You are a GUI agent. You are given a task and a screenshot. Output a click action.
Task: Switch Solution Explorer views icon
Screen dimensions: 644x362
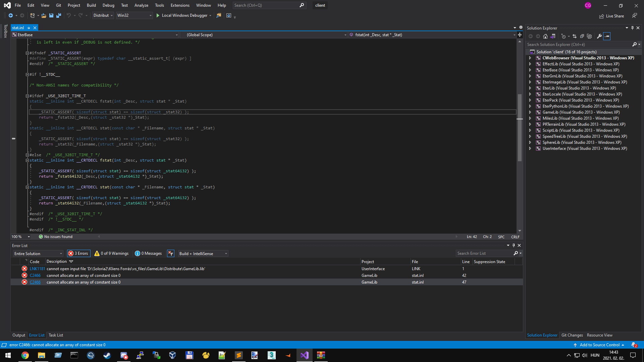[x=553, y=36]
